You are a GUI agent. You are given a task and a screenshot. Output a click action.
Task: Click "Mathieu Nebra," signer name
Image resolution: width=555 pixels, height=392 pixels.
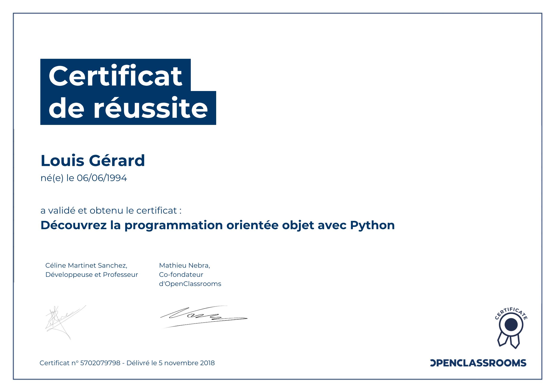[184, 265]
